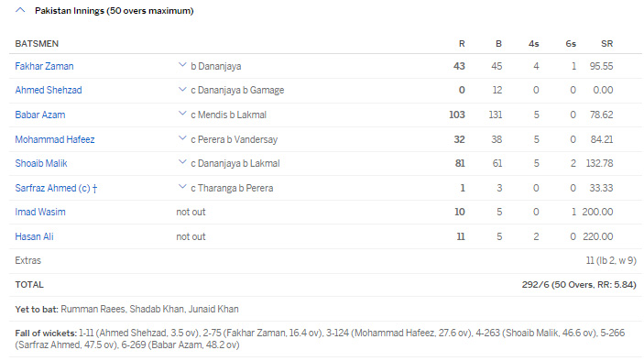Expand Ahmed Shehzad dismissal details chevron

182,89
